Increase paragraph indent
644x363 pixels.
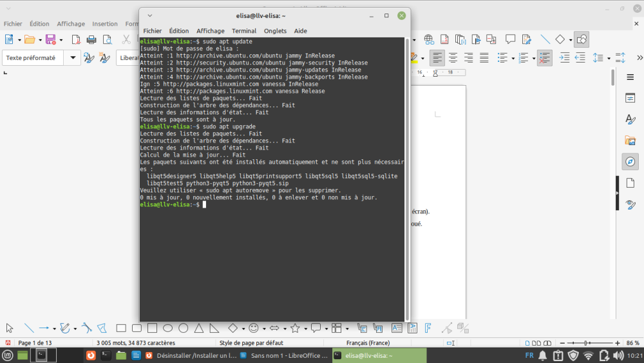coord(564,57)
